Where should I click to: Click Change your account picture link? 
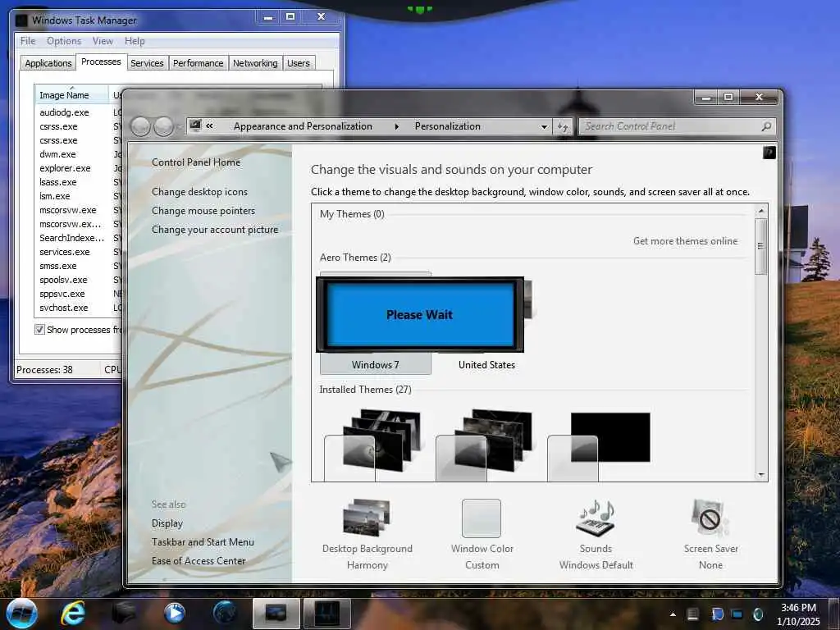215,230
